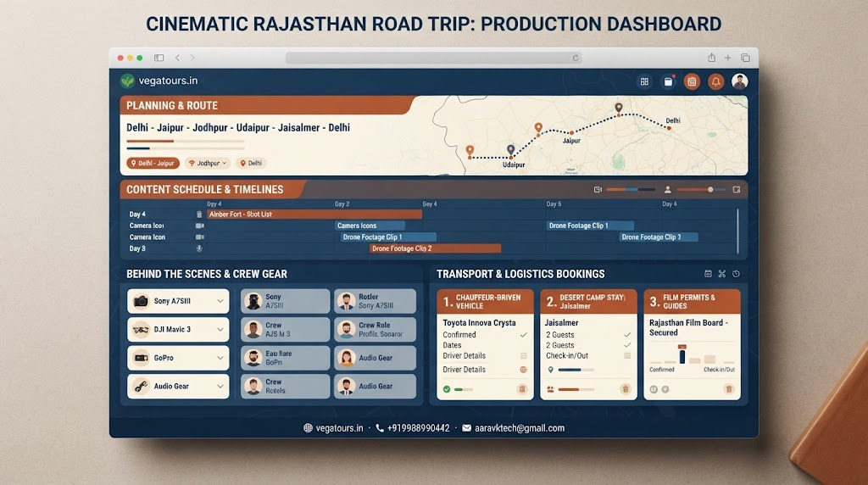This screenshot has width=868, height=485.
Task: Click orange Drone Footage Clip 2 bar
Action: pos(435,248)
